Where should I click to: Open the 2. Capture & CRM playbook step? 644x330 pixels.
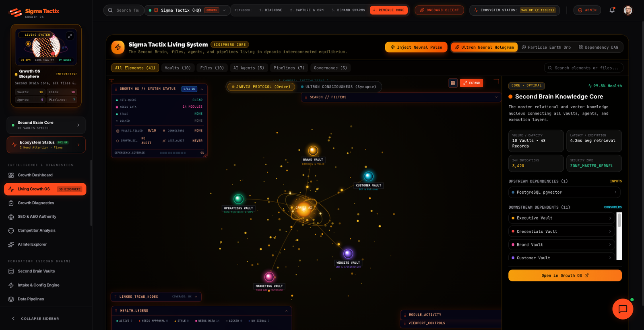point(307,10)
